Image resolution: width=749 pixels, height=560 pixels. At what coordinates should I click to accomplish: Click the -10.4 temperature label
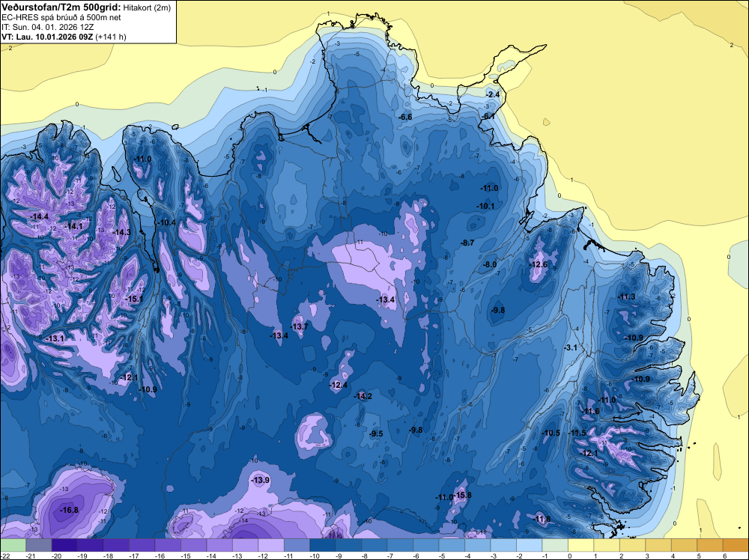pos(167,222)
